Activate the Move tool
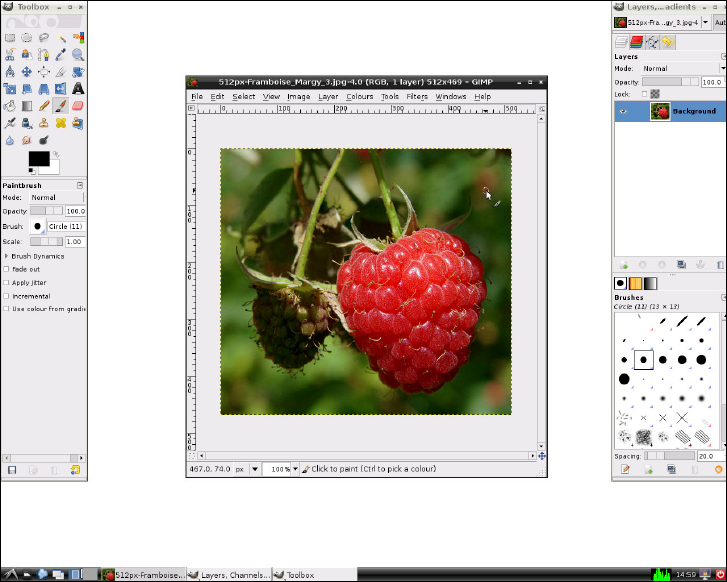The width and height of the screenshot is (727, 582). (x=27, y=71)
